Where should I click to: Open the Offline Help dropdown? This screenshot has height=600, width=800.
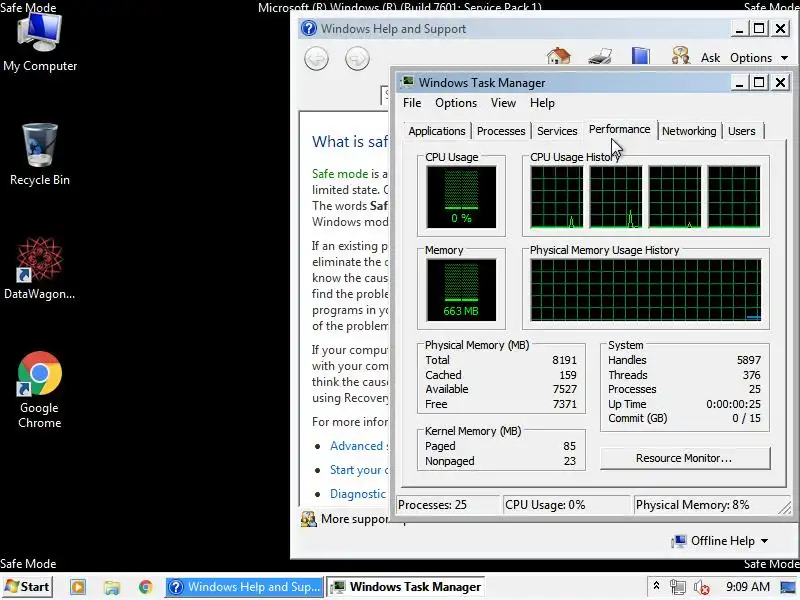click(x=720, y=540)
